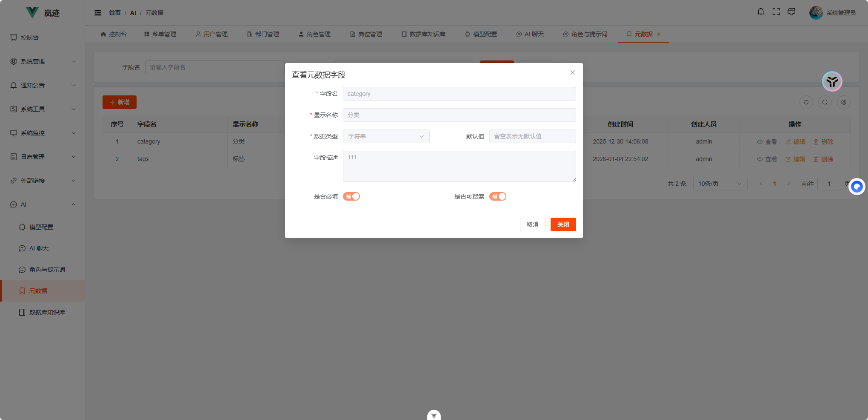This screenshot has height=420, width=868.
Task: Click the 关闭 button in the dialog
Action: click(563, 224)
